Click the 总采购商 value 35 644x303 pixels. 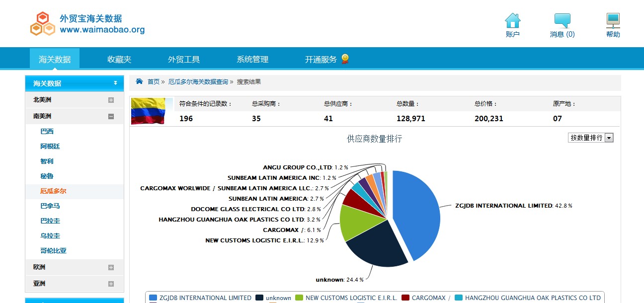[256, 119]
